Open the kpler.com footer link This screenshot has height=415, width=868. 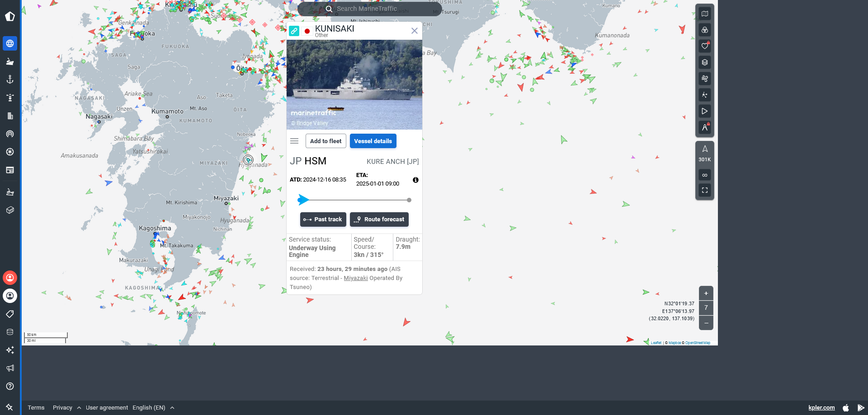821,408
